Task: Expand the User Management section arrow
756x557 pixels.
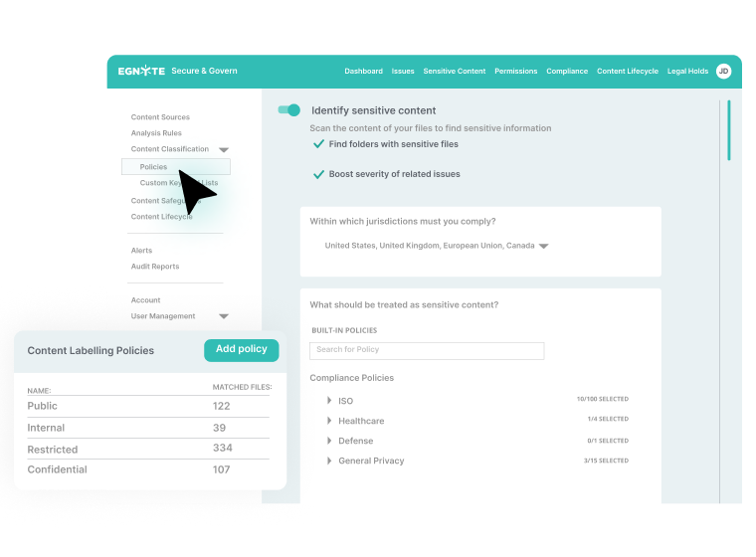Action: pos(224,316)
